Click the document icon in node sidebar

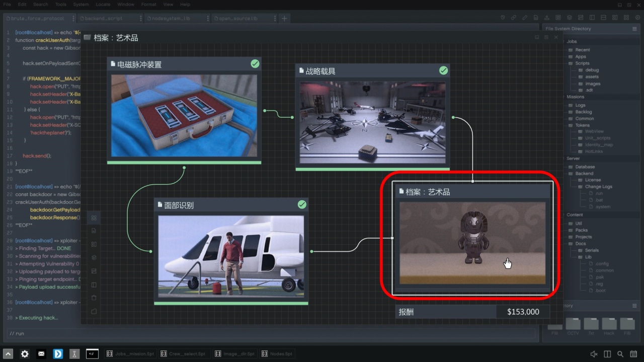94,231
